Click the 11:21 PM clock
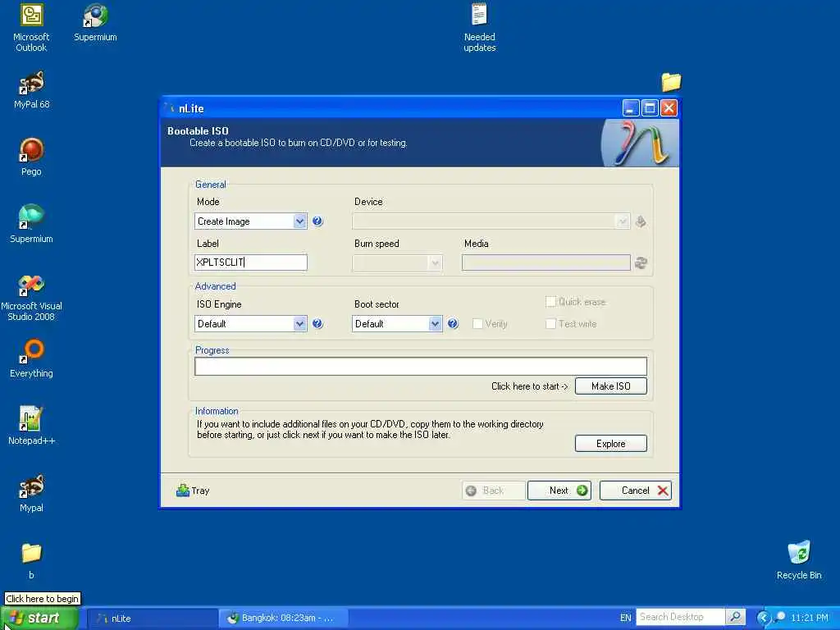This screenshot has height=630, width=840. 810,618
